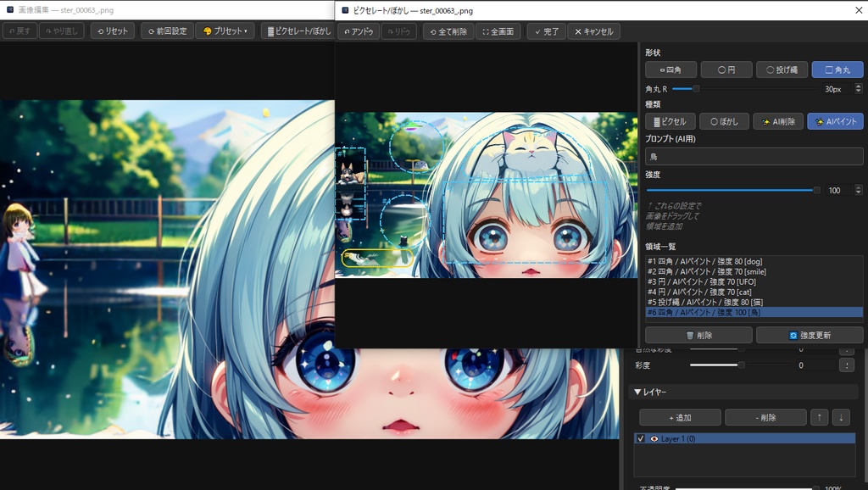The height and width of the screenshot is (490, 868).
Task: Click the AI prompt input field containing 鳥
Action: [x=754, y=157]
